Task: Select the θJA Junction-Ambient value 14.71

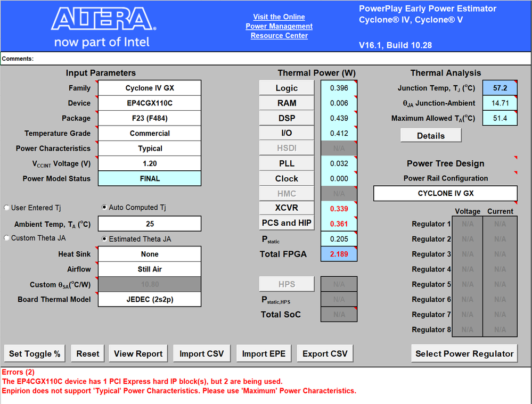Action: point(500,103)
